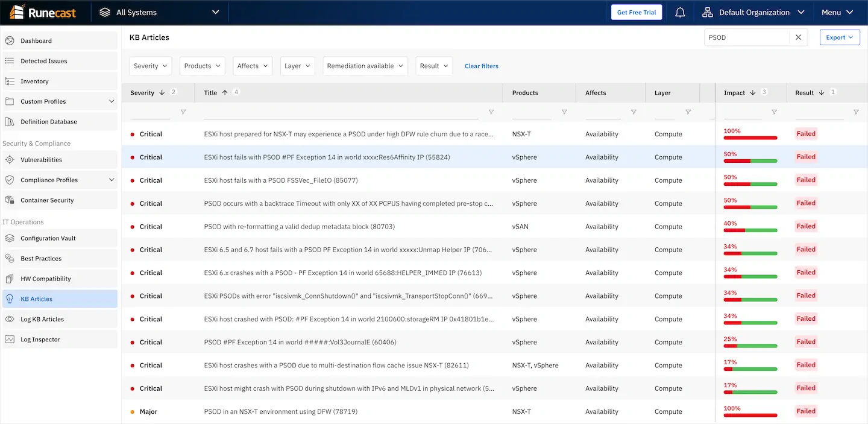
Task: Click the Detected Issues list icon
Action: pos(10,61)
